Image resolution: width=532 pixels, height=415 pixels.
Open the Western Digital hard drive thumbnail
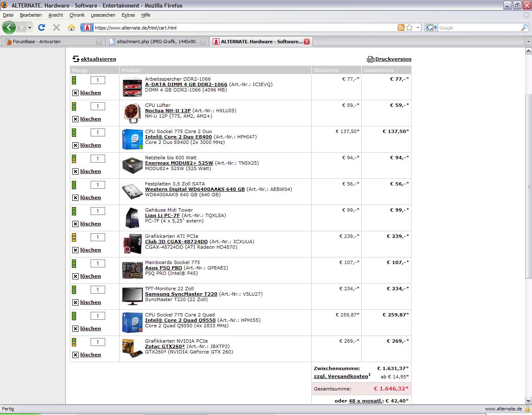coord(132,192)
